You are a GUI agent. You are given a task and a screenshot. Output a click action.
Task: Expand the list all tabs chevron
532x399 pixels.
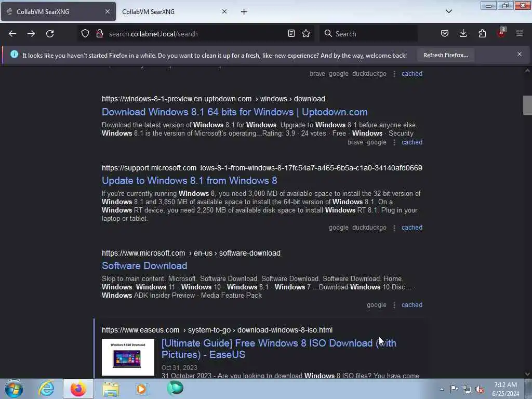pyautogui.click(x=449, y=11)
